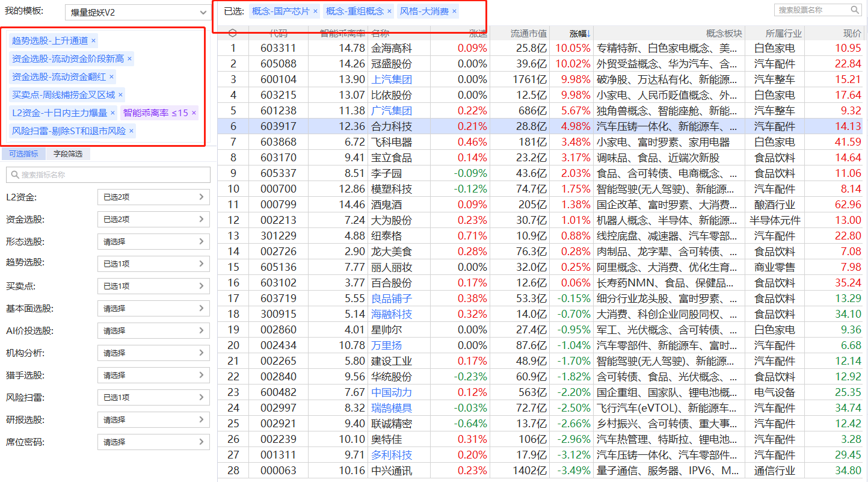Click the search magnifier icon for stock names
The width and height of the screenshot is (868, 482).
[855, 10]
